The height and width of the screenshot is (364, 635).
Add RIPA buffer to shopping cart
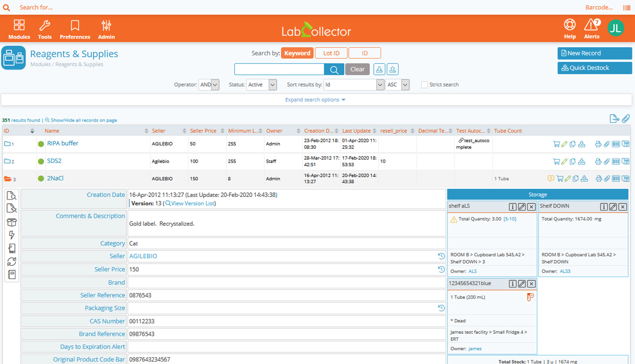point(556,144)
